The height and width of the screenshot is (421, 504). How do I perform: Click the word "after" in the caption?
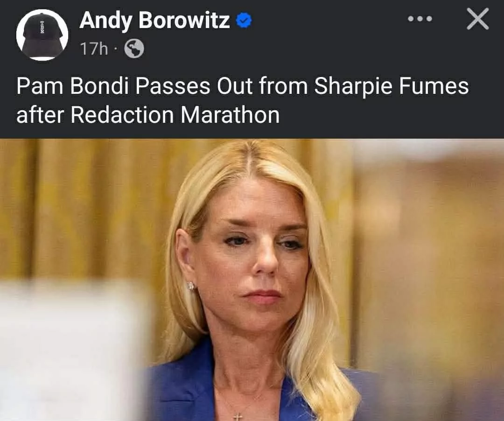click(40, 115)
